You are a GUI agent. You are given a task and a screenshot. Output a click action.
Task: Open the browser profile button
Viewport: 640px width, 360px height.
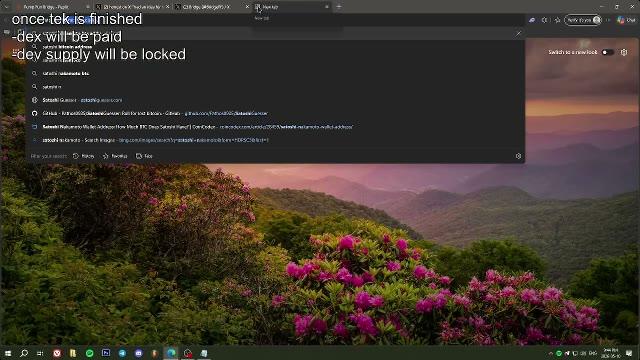[582, 20]
